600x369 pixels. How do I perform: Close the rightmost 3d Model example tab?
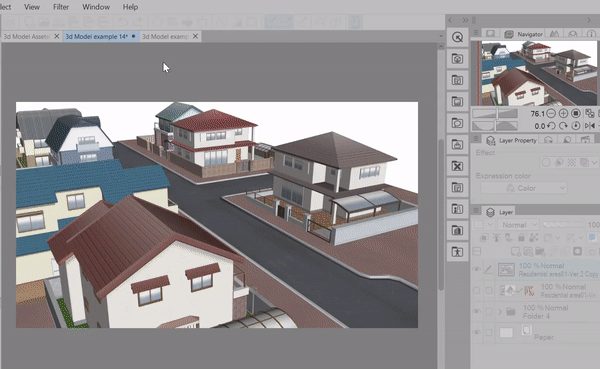tap(196, 36)
